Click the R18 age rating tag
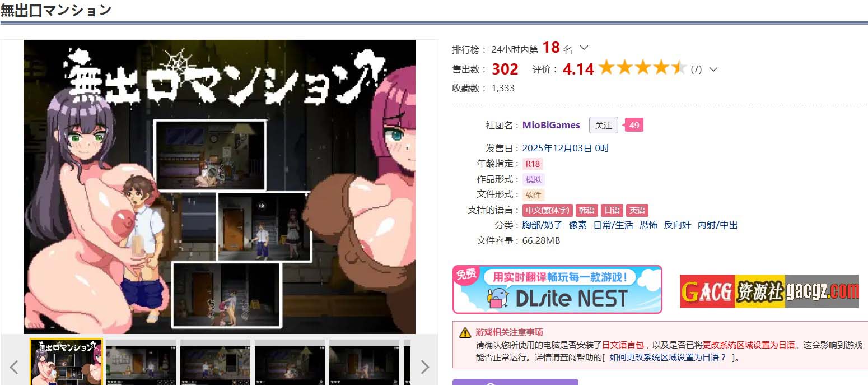Image resolution: width=868 pixels, height=385 pixels. [532, 164]
